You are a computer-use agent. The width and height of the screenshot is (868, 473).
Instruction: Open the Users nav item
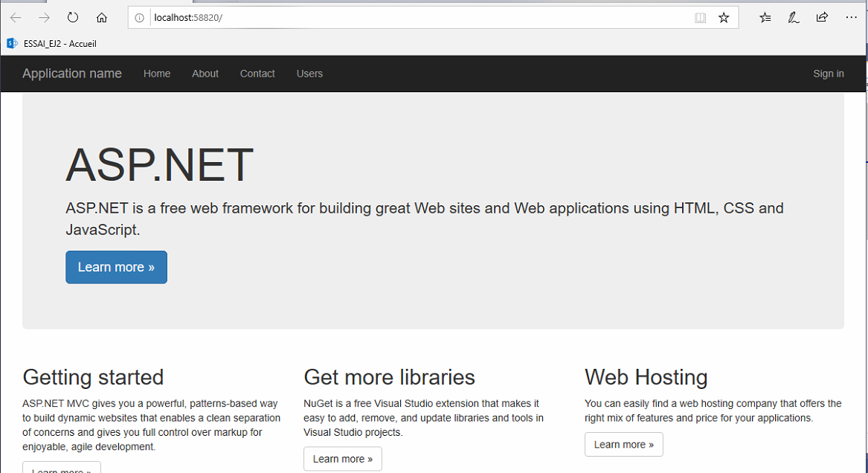pos(309,74)
